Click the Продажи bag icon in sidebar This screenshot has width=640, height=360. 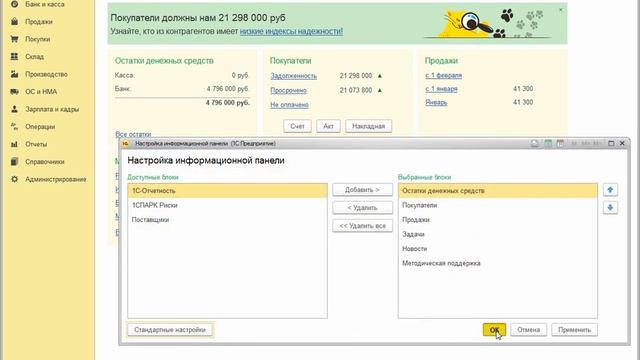pos(14,22)
